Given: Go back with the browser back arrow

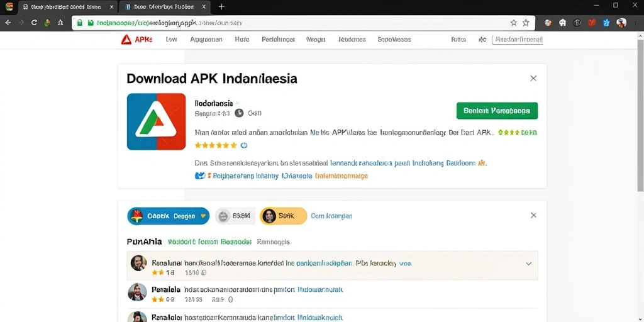Looking at the screenshot, I should tap(8, 23).
